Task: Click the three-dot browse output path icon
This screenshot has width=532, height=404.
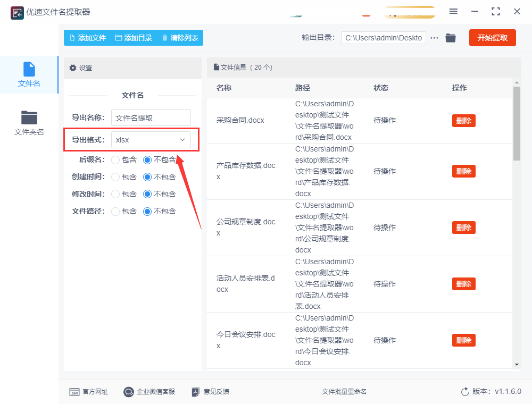Action: (x=435, y=38)
